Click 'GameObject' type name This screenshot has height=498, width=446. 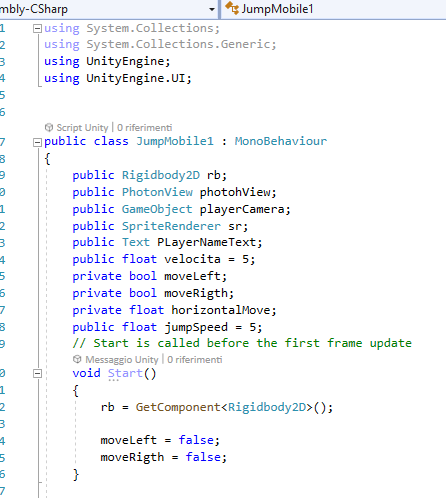click(x=157, y=209)
